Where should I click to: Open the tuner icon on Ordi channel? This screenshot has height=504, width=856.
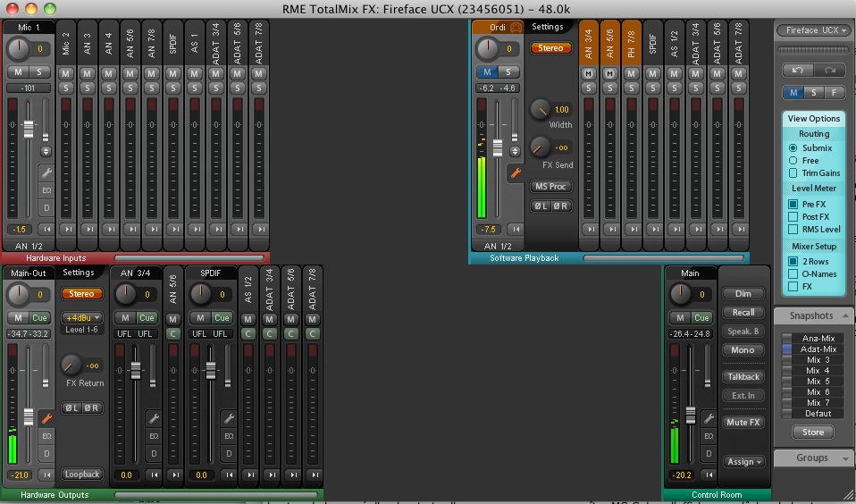[516, 28]
